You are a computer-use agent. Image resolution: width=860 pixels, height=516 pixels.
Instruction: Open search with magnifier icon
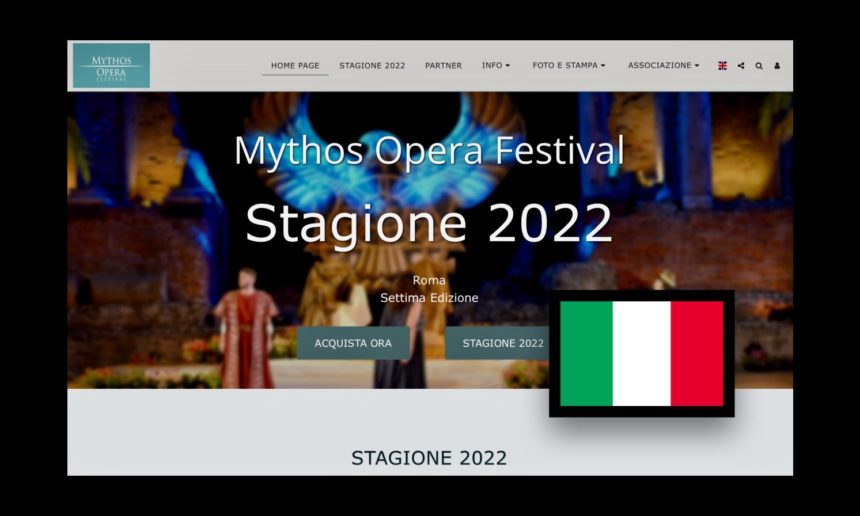click(x=759, y=66)
